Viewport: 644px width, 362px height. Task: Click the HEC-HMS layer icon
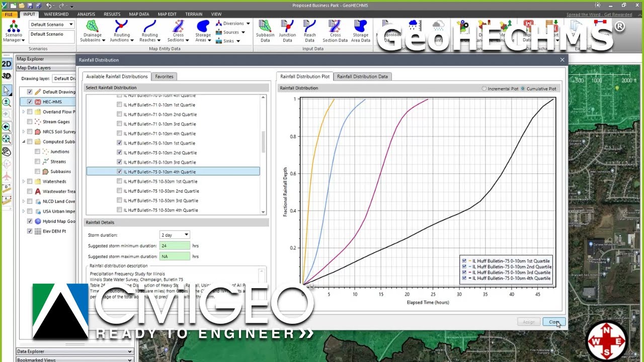click(38, 102)
